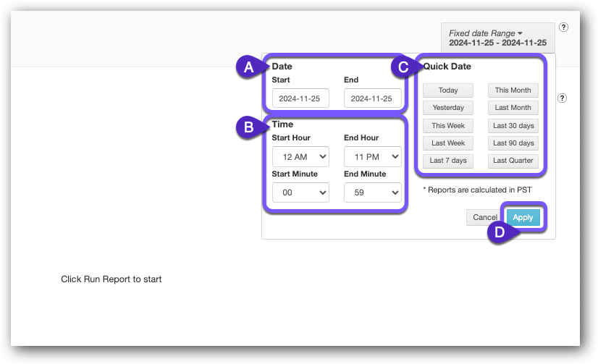The image size is (598, 364).
Task: Choose Last Week quick date
Action: click(448, 143)
